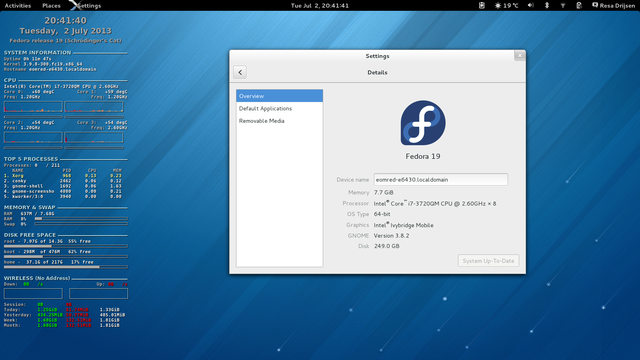640x360 pixels.
Task: Go back using the Details back arrow
Action: coord(240,72)
